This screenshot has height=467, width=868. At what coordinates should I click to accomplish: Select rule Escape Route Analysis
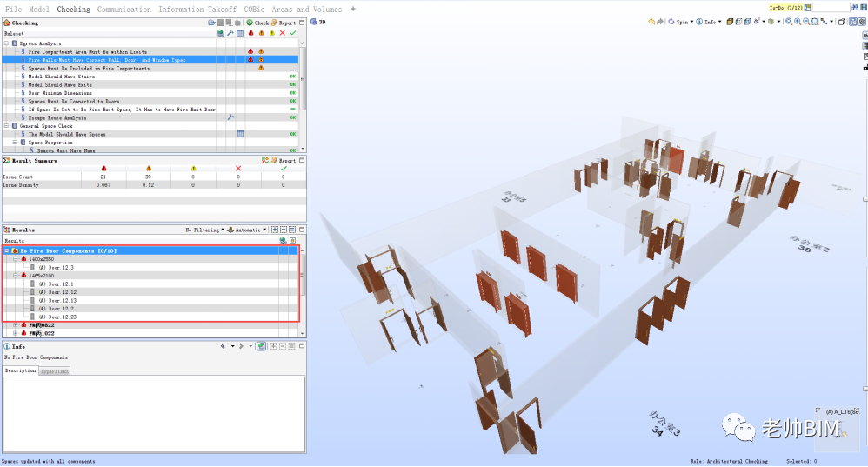(57, 117)
